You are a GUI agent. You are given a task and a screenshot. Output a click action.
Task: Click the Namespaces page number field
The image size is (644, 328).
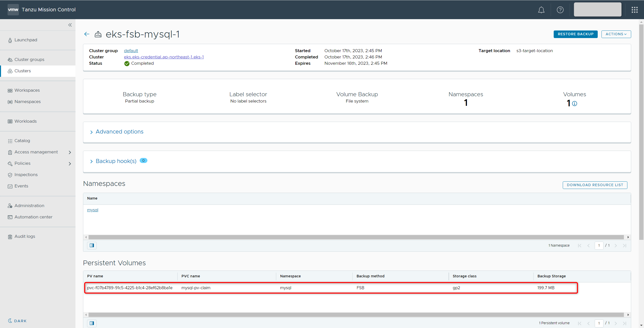click(599, 245)
